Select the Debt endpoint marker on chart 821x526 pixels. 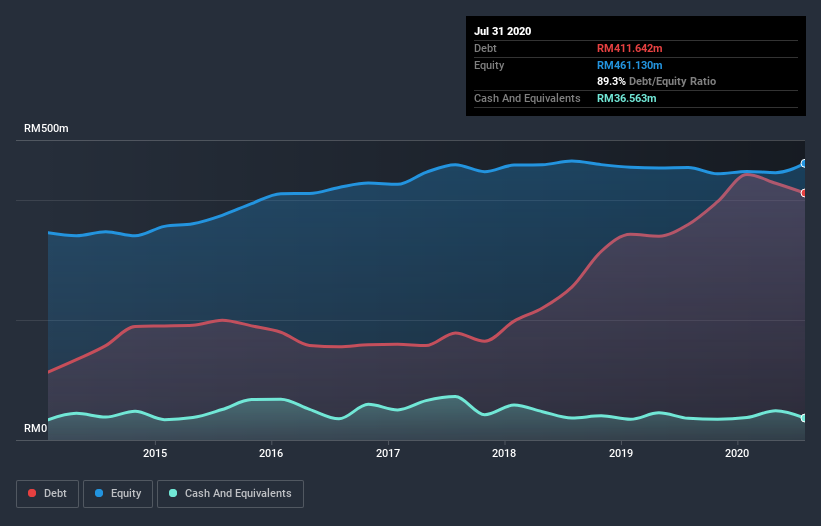point(804,193)
